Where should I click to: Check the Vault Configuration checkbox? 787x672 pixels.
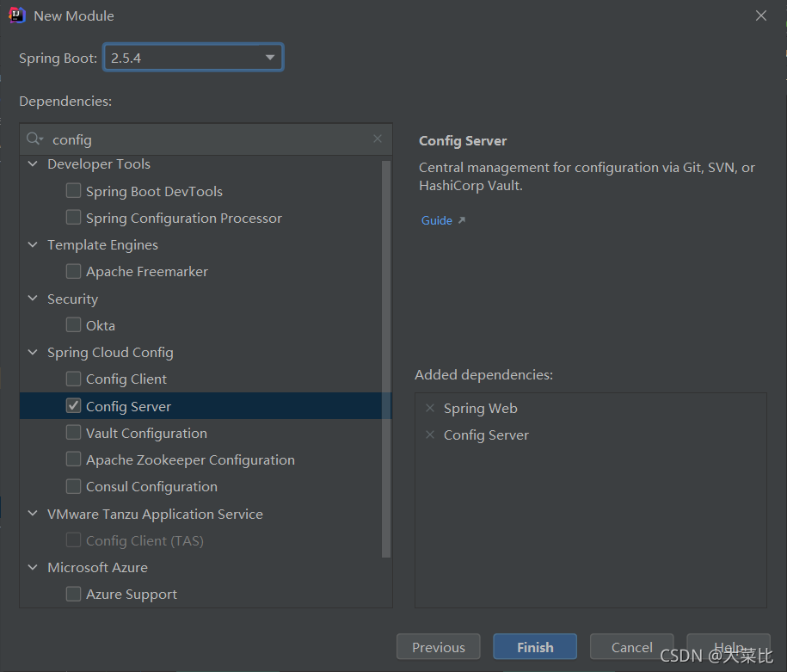click(73, 433)
